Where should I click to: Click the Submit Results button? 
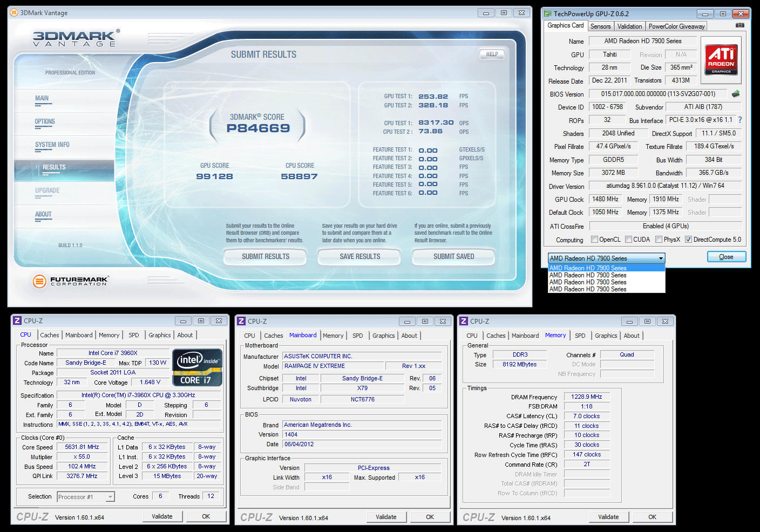pos(265,257)
